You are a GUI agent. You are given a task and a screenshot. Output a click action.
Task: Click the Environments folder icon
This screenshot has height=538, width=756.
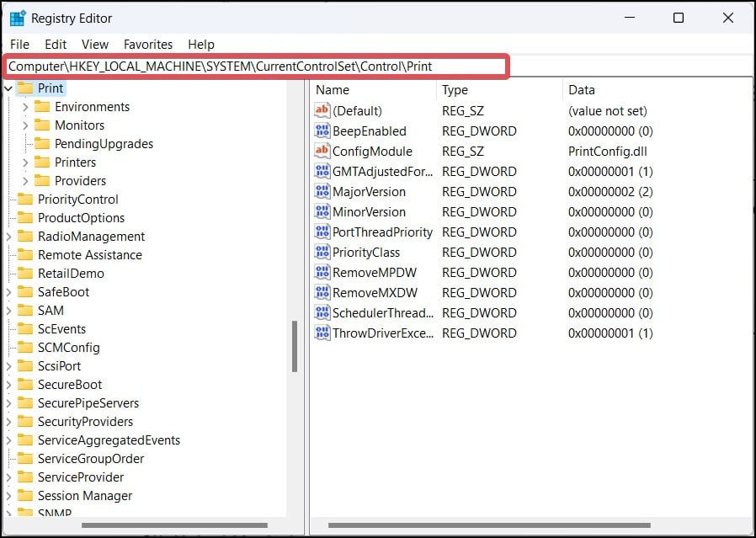[x=42, y=107]
